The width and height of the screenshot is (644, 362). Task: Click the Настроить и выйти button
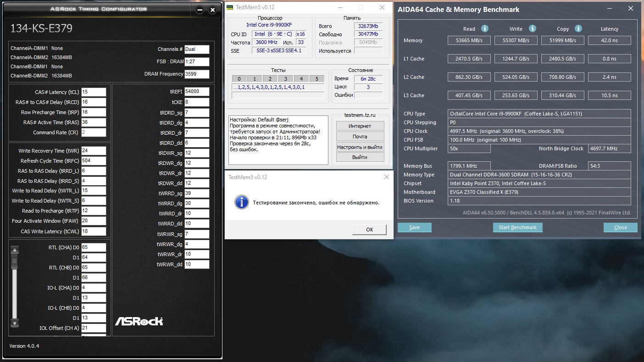coord(360,147)
